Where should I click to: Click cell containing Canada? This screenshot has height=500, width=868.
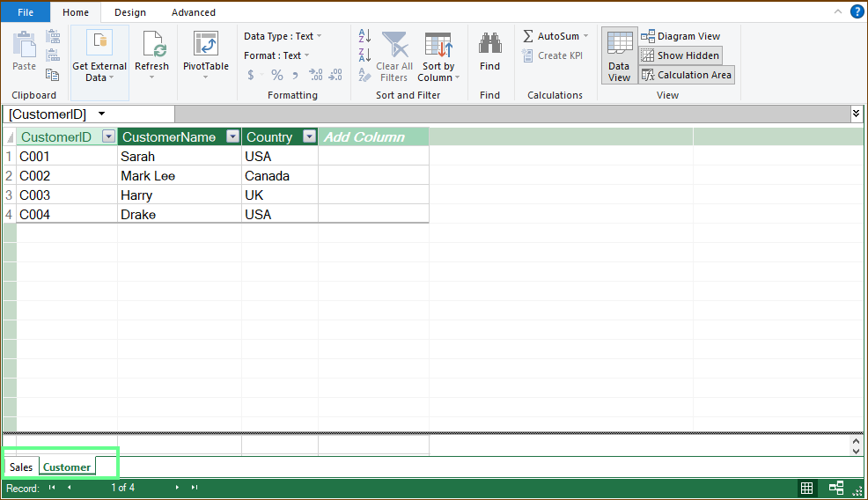click(280, 175)
